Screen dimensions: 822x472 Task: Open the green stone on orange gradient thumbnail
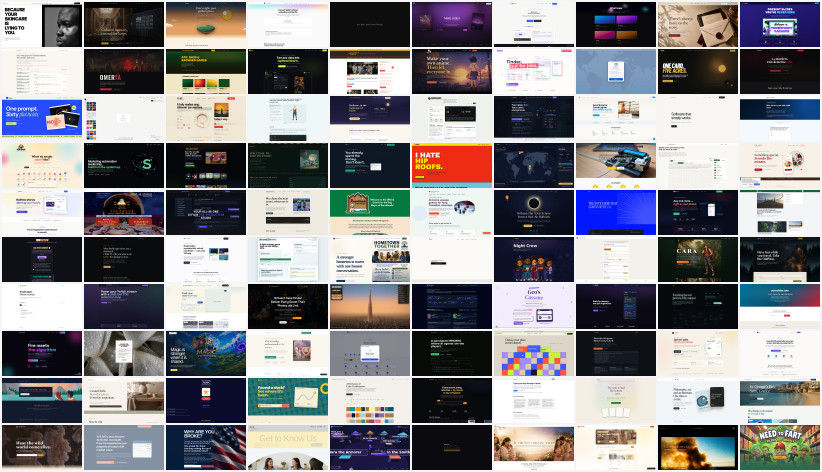[206, 25]
